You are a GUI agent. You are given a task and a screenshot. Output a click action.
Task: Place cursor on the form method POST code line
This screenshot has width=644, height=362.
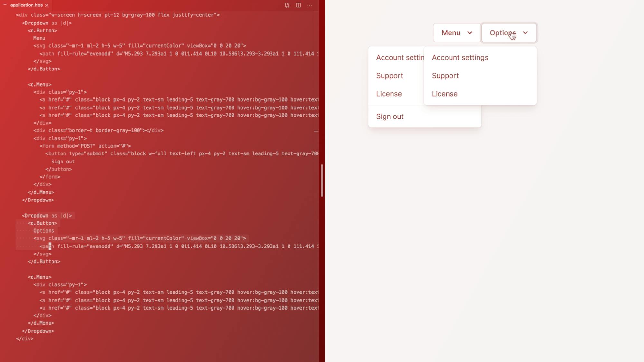click(x=85, y=146)
